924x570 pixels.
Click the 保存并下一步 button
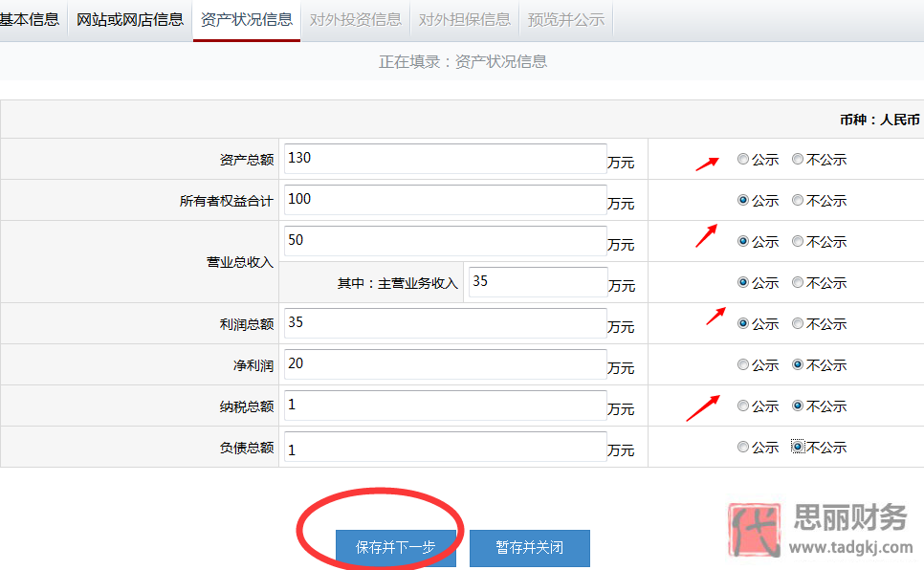click(395, 548)
